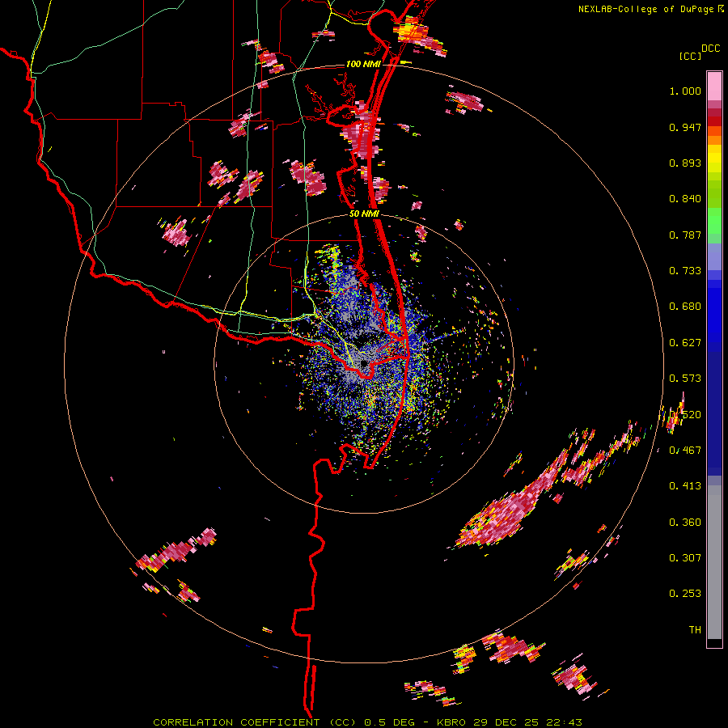Select the 0.893 scale value
The image size is (728, 728).
(685, 163)
